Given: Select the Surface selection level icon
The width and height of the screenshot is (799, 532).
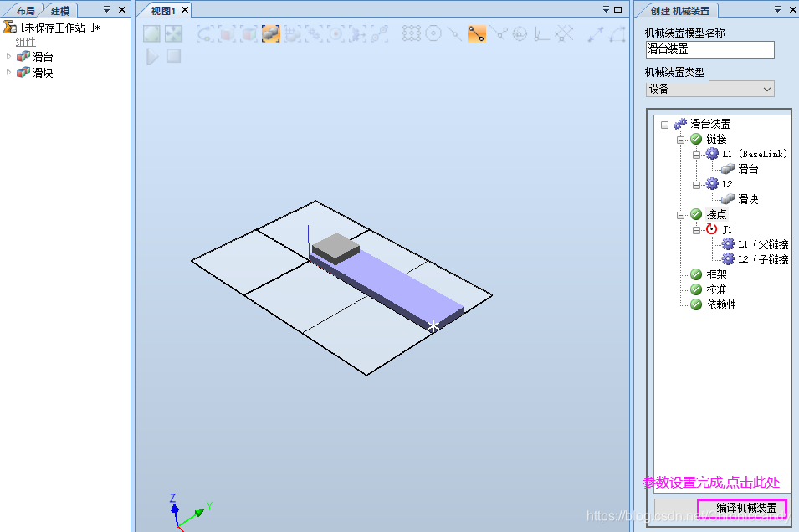Looking at the screenshot, I should coord(228,34).
